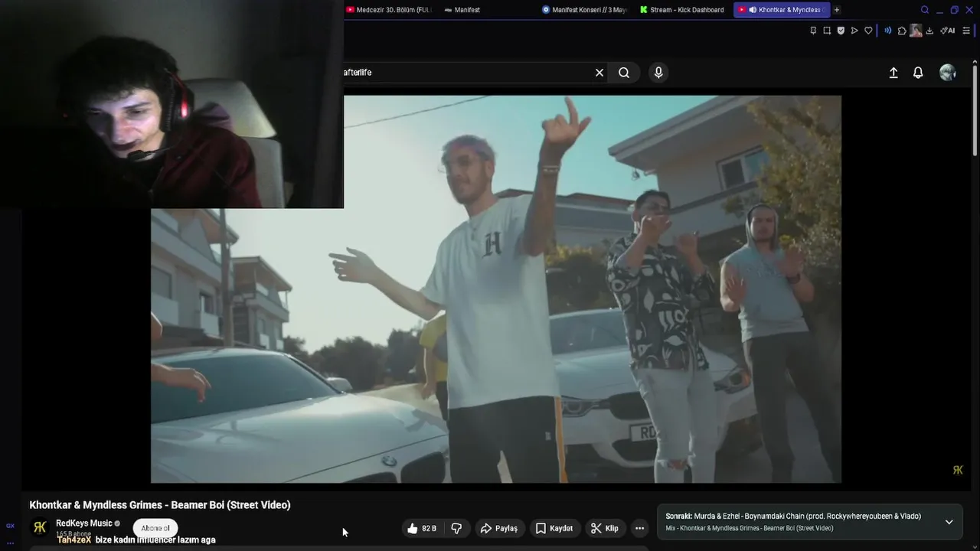This screenshot has height=551, width=980.
Task: Open the browser profile picture
Action: (x=916, y=31)
